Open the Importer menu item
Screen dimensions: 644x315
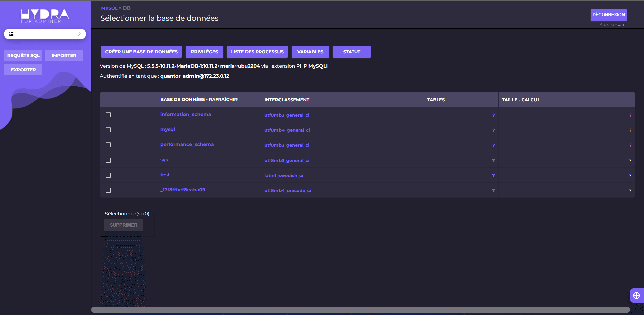[64, 56]
